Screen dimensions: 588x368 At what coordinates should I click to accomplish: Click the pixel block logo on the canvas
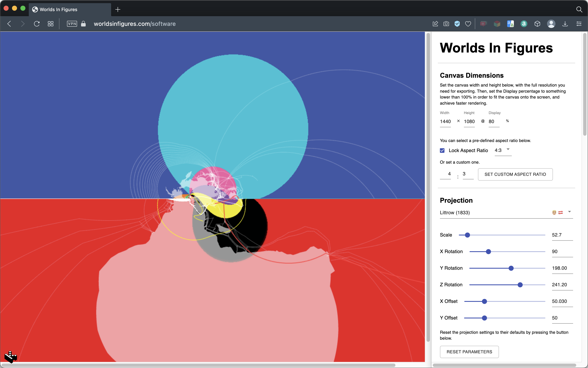pos(11,357)
